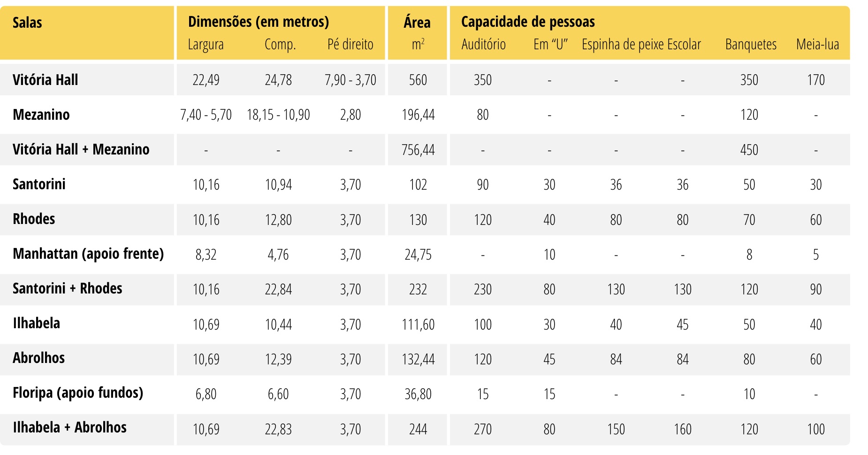Viewport: 868px width, 455px height.
Task: Click the Capacidade de pessoas header
Action: [528, 22]
